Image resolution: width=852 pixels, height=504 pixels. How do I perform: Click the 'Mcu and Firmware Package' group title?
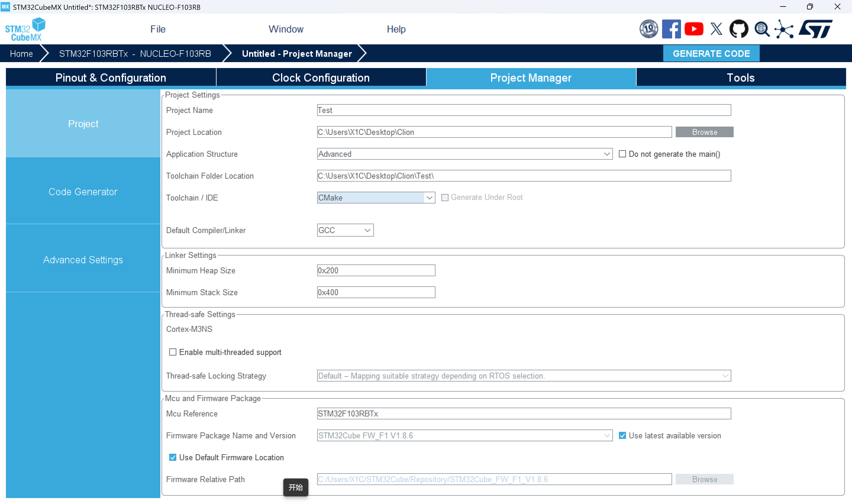213,398
